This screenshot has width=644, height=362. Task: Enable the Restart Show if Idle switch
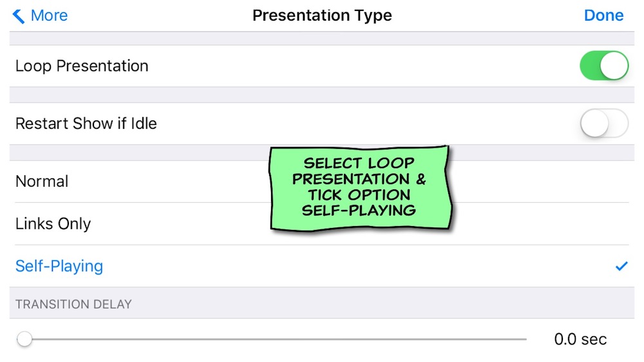tap(604, 123)
